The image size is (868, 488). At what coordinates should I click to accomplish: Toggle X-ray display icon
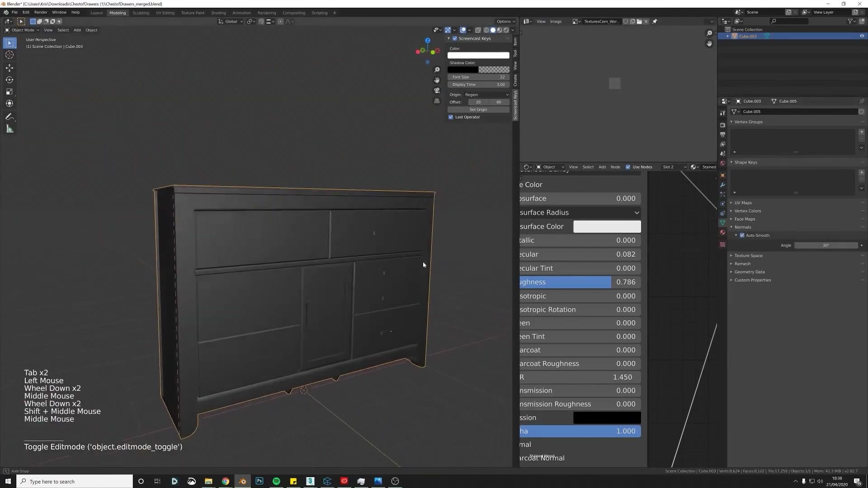pyautogui.click(x=478, y=30)
